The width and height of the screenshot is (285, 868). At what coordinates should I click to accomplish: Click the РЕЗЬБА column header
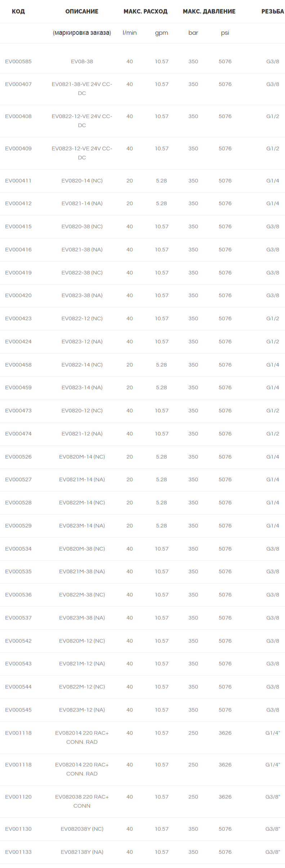coord(273,12)
